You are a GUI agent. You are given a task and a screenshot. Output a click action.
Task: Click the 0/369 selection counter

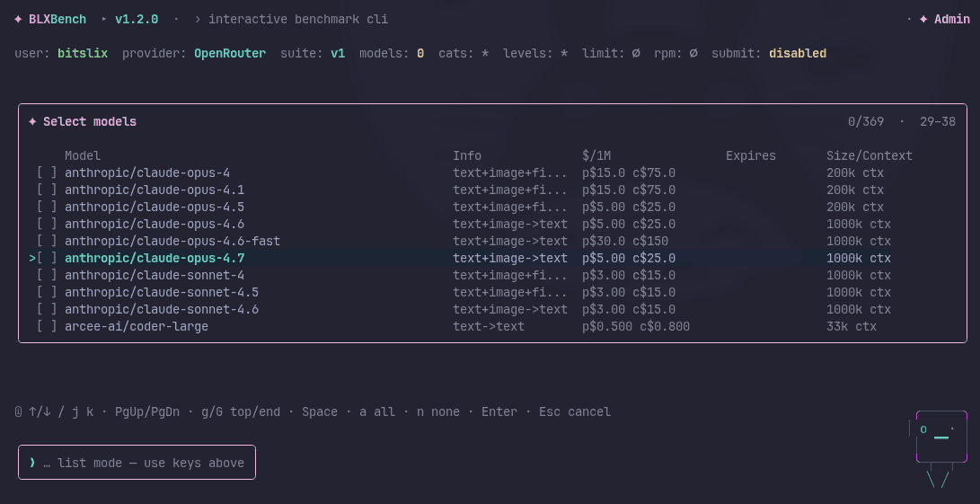pos(866,122)
